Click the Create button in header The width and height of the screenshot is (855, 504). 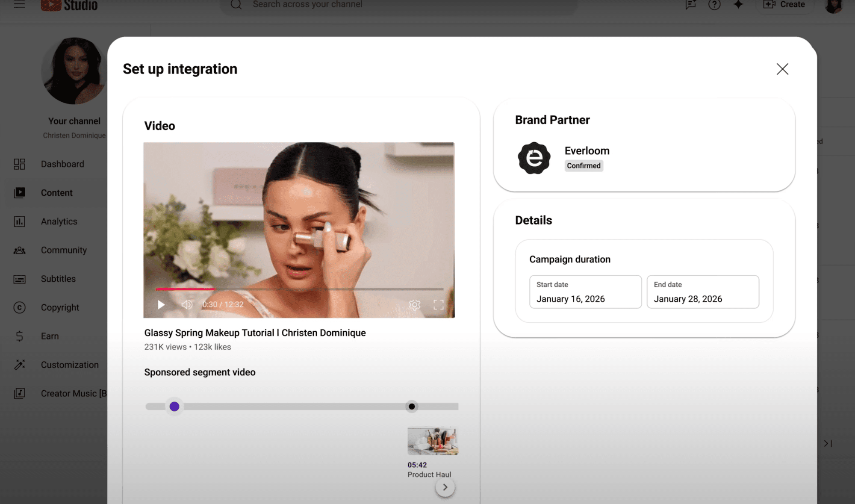[785, 5]
